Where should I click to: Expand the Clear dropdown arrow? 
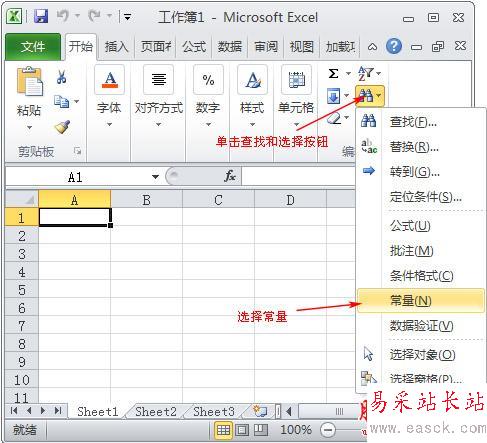(x=347, y=117)
